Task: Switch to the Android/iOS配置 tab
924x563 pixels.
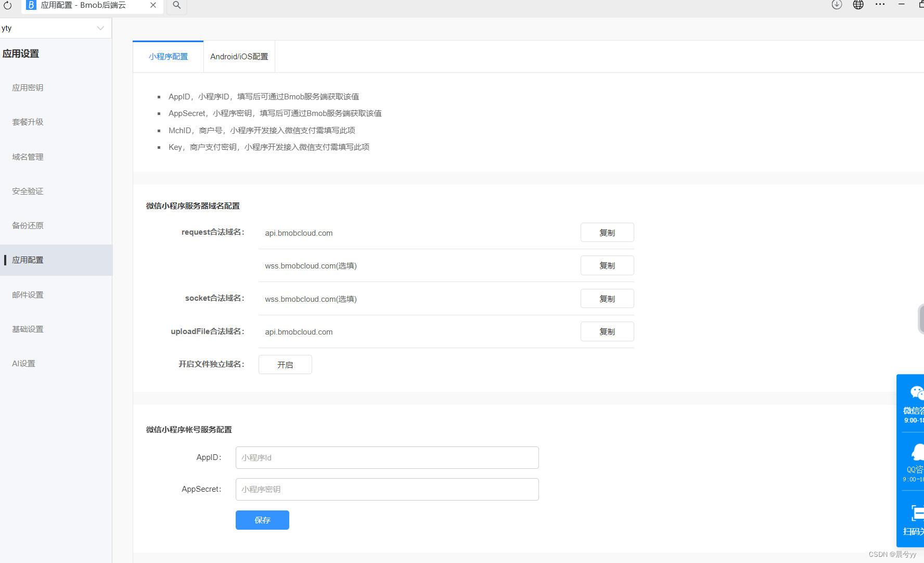Action: [239, 57]
